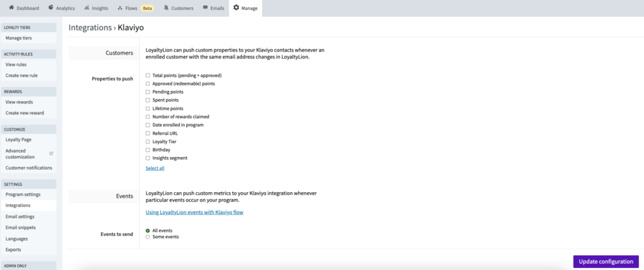The height and width of the screenshot is (270, 644).
Task: Go to Customer notifications
Action: pyautogui.click(x=29, y=168)
